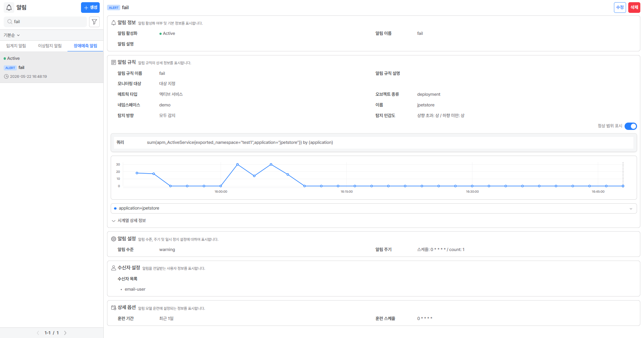Click the 최근 1일 training period value
This screenshot has width=644, height=338.
pyautogui.click(x=166, y=319)
